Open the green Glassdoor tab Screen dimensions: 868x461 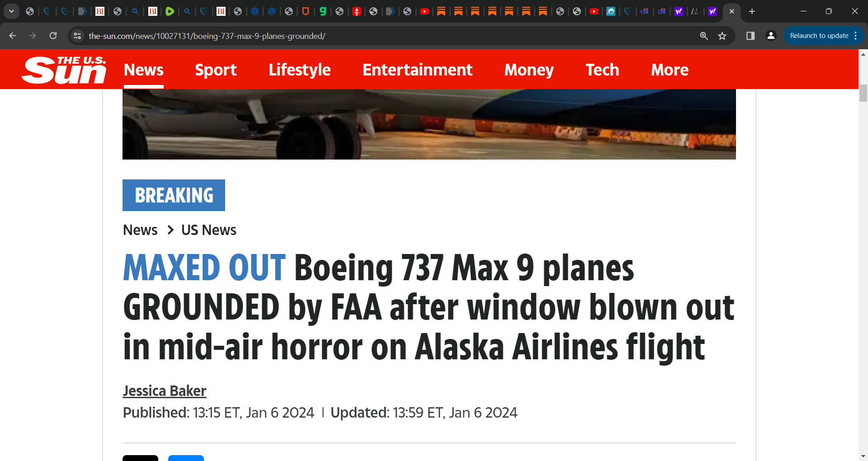[323, 11]
